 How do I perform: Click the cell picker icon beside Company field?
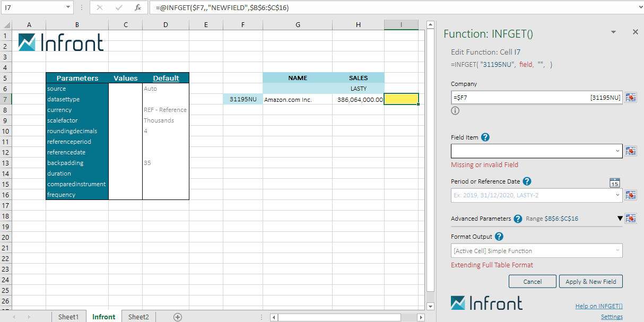point(631,98)
